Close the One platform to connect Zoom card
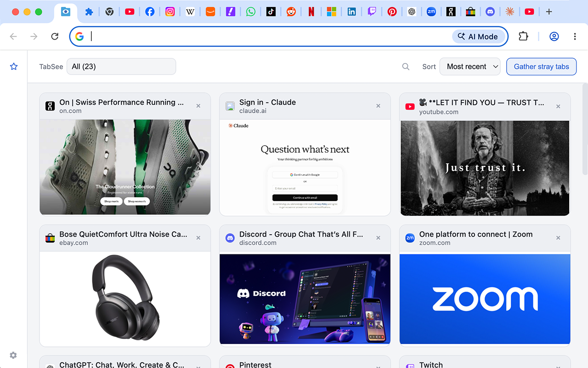The height and width of the screenshot is (368, 588). tap(559, 238)
